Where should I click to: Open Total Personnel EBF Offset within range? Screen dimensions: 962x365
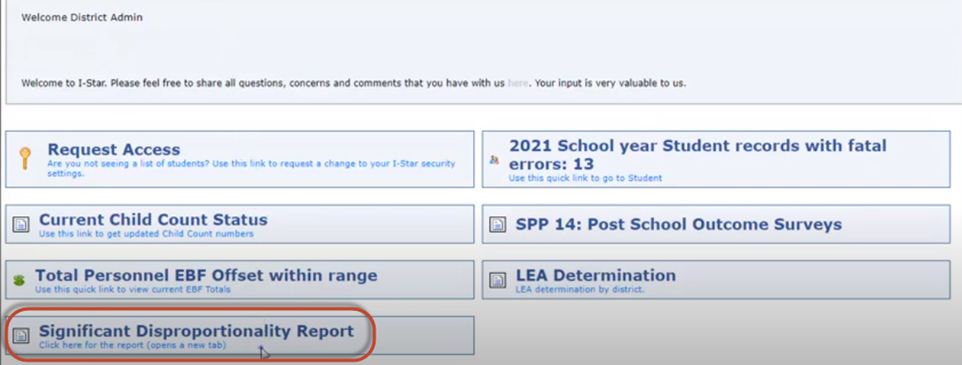click(x=206, y=275)
